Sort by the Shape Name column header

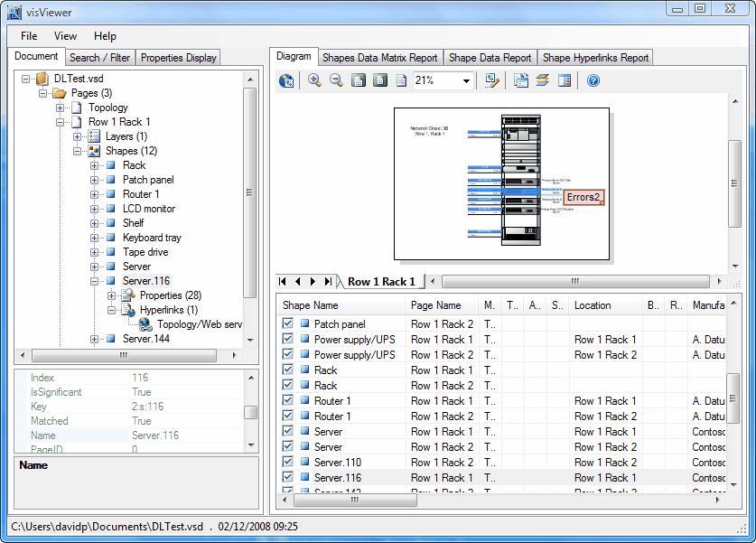point(341,305)
